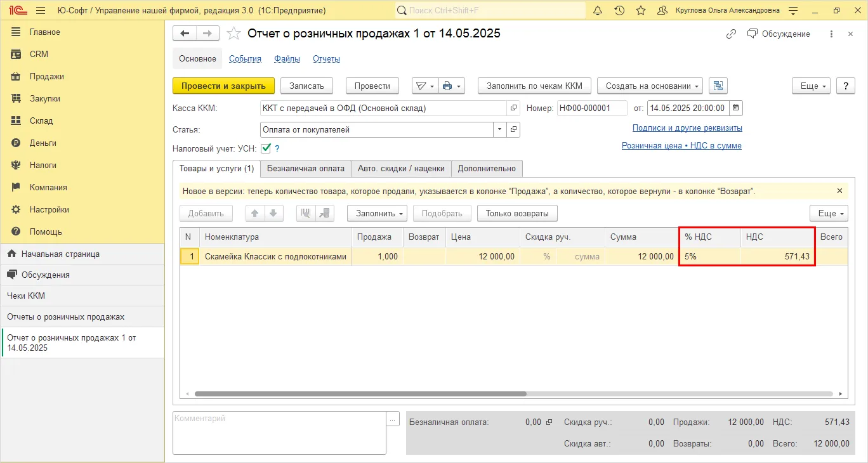The height and width of the screenshot is (463, 868).
Task: Open Отчеты link
Action: coord(326,58)
